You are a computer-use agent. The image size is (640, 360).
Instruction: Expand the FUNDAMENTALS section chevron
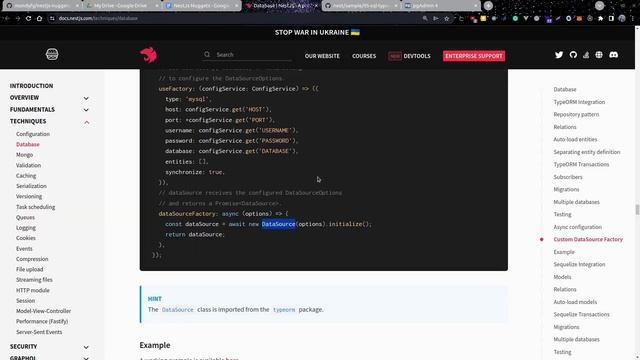[86, 110]
